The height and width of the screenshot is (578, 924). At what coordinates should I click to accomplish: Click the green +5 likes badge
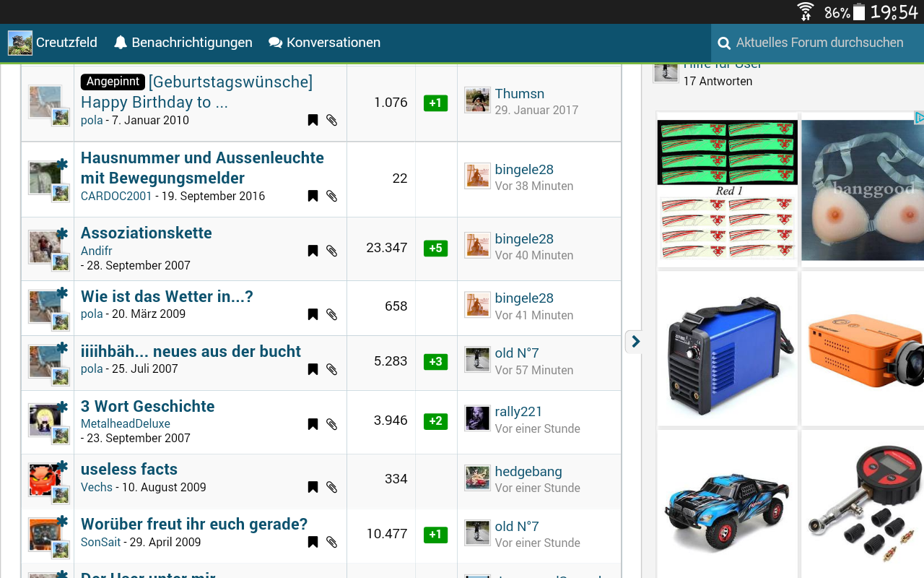coord(435,248)
